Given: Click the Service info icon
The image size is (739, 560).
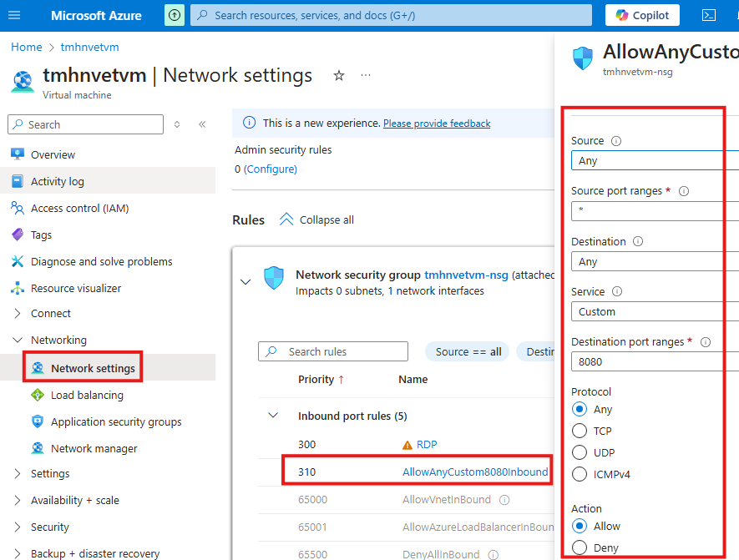Looking at the screenshot, I should (617, 291).
